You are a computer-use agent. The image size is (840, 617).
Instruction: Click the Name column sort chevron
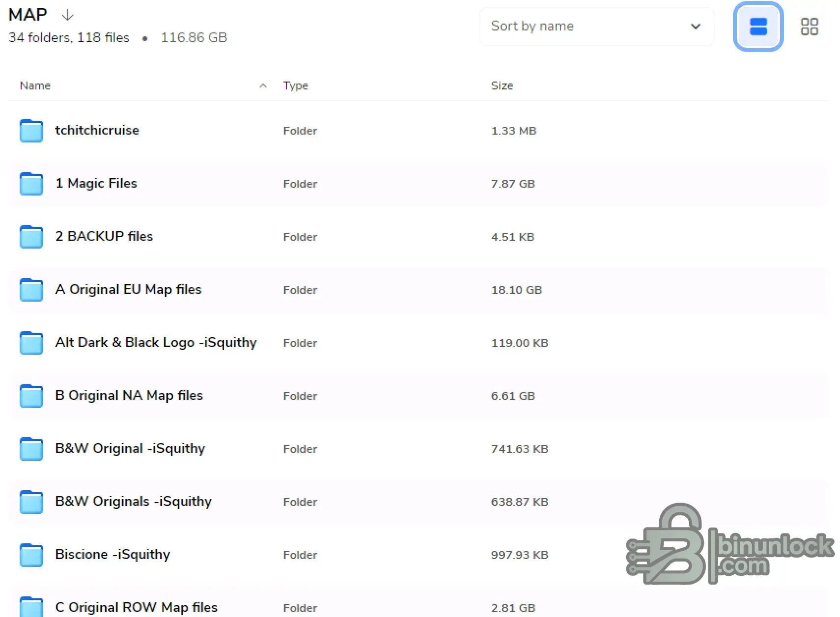click(264, 85)
